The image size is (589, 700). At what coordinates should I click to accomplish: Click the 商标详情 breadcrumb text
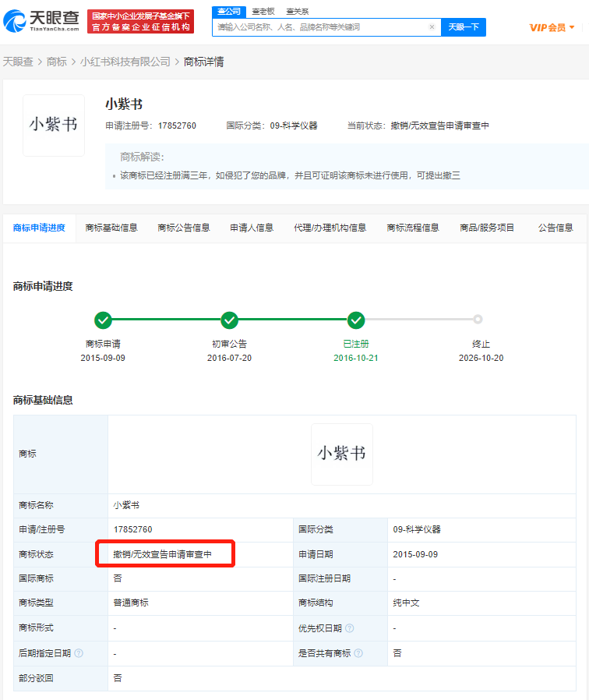click(203, 62)
